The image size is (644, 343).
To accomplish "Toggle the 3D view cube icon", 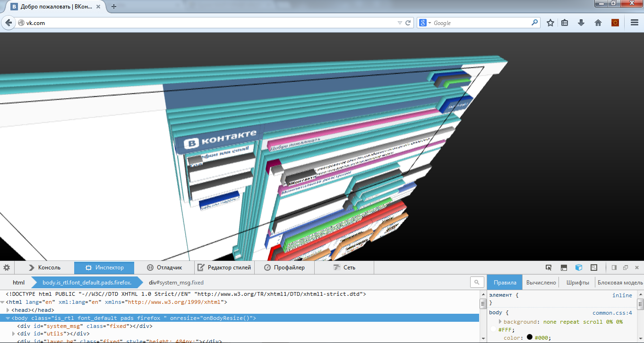I will (579, 268).
